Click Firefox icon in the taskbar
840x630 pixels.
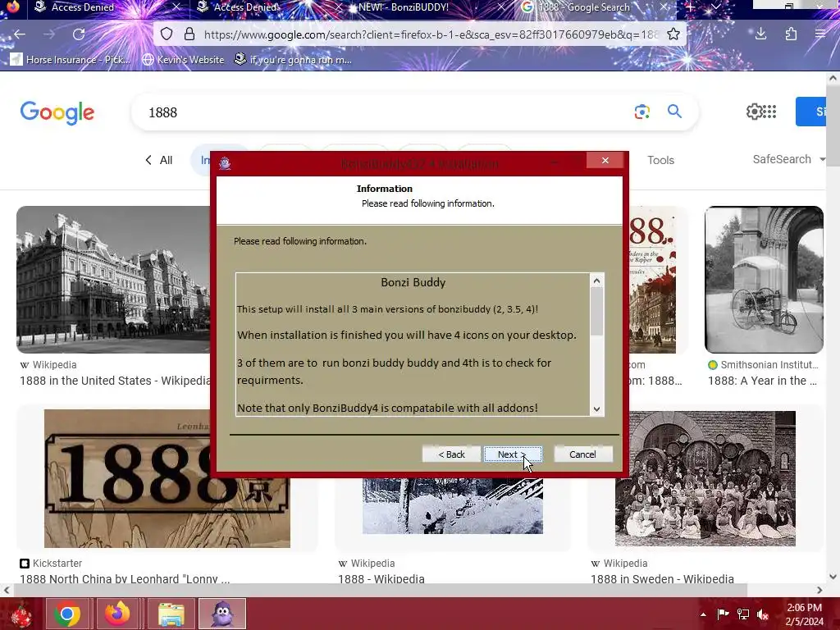coord(117,614)
